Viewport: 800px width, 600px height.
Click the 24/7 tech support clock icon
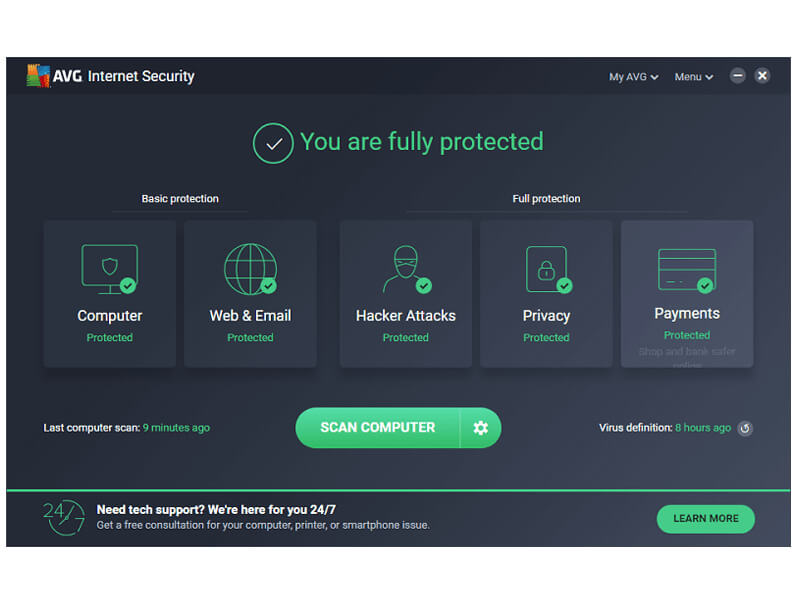(x=64, y=517)
